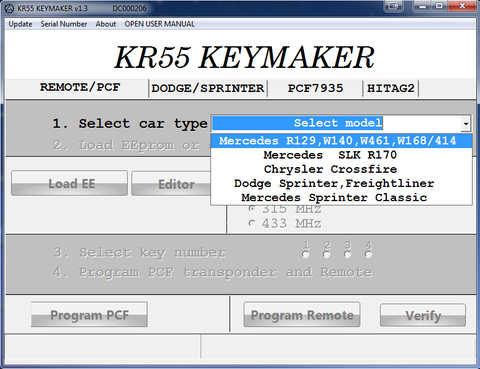Click the Load EE button
The image size is (480, 369).
69,183
